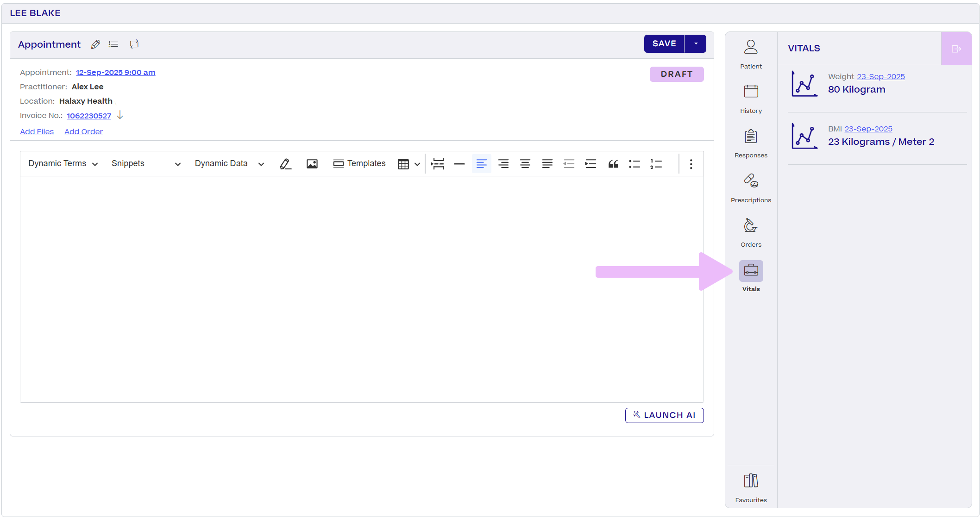The image size is (980, 517).
Task: Insert an image via the toolbar icon
Action: click(312, 163)
